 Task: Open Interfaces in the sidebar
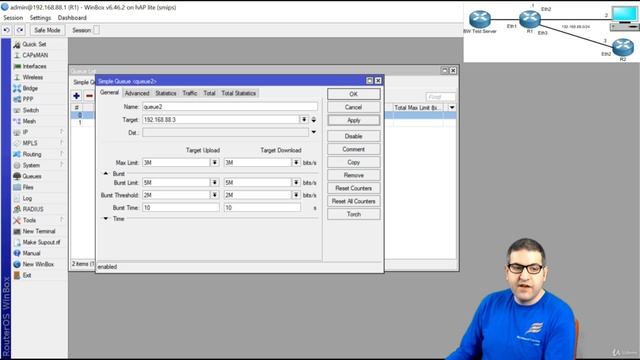(x=34, y=66)
